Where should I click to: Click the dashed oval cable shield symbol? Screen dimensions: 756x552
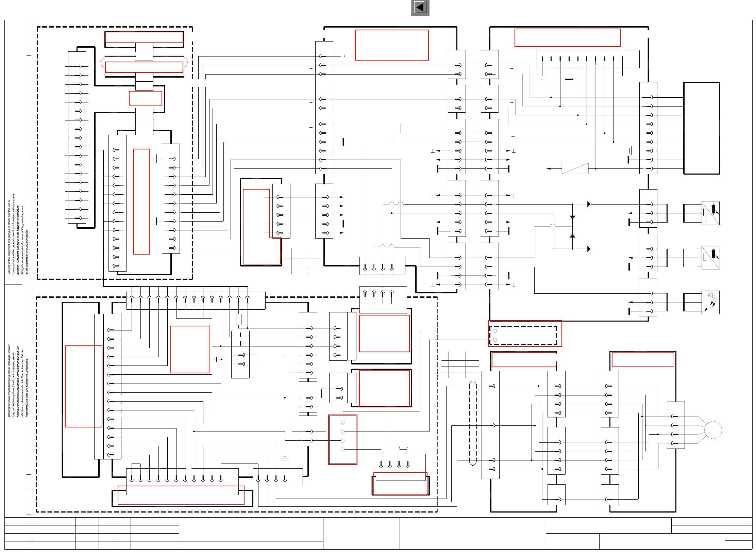click(473, 423)
